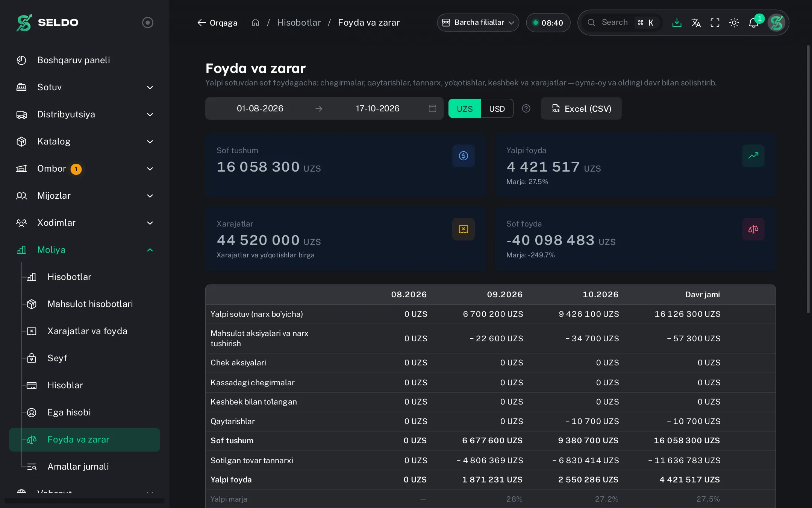
Task: Open the download icon in top bar
Action: (x=677, y=23)
